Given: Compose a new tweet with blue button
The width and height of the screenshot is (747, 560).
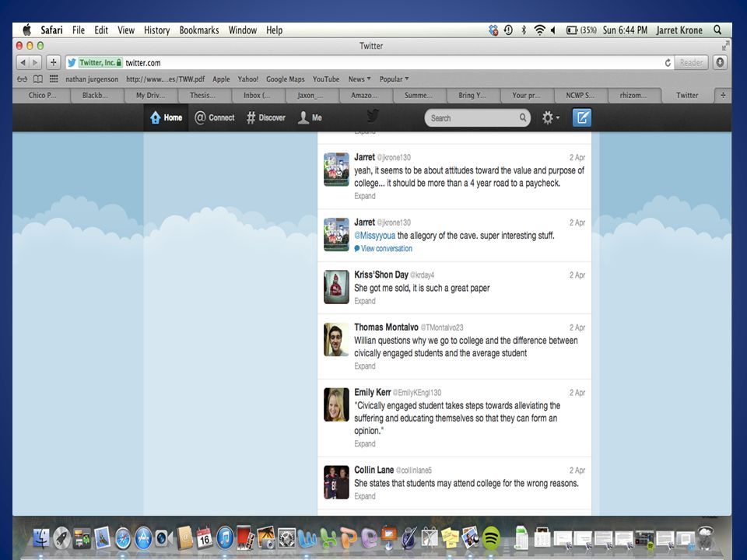Looking at the screenshot, I should click(x=582, y=117).
